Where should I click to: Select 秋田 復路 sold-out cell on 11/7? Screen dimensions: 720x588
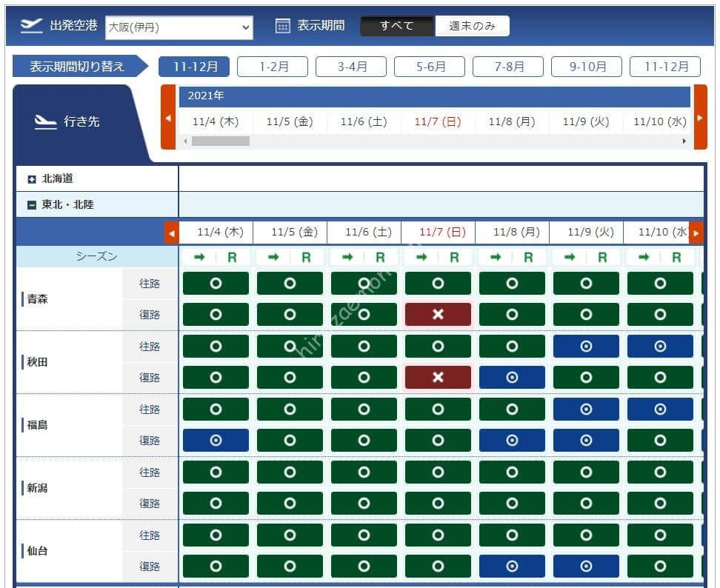[438, 377]
